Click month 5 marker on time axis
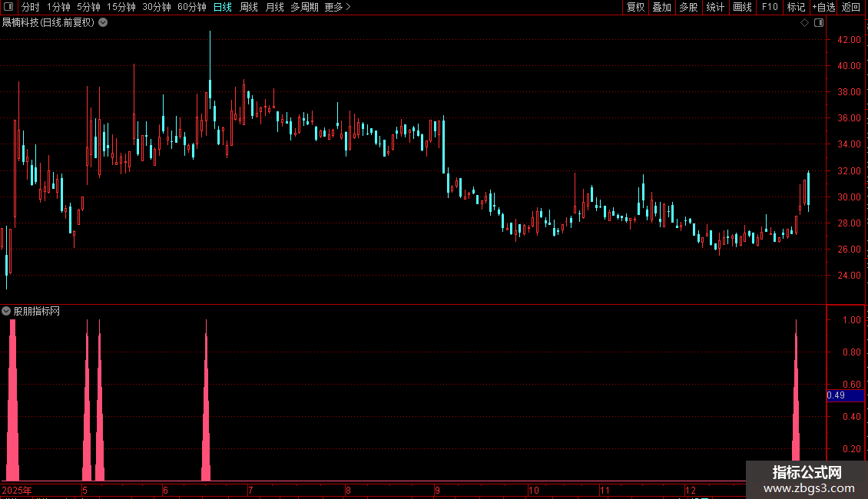The width and height of the screenshot is (868, 499). point(84,490)
